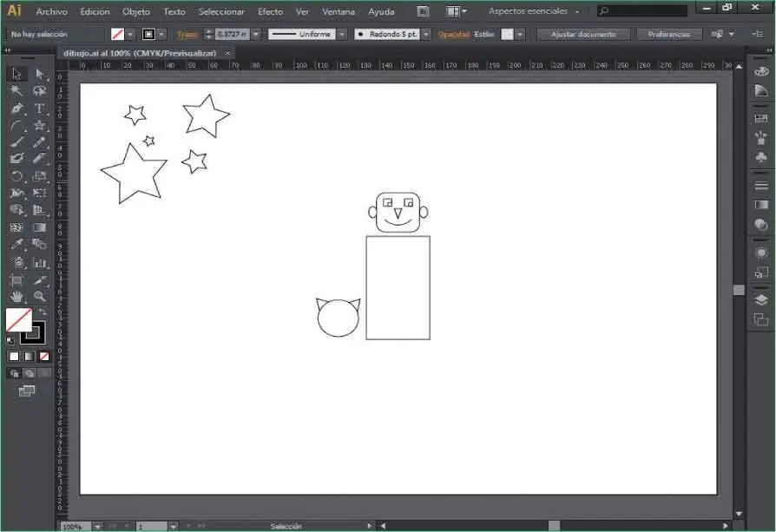Open the Ventana menu

pos(339,11)
